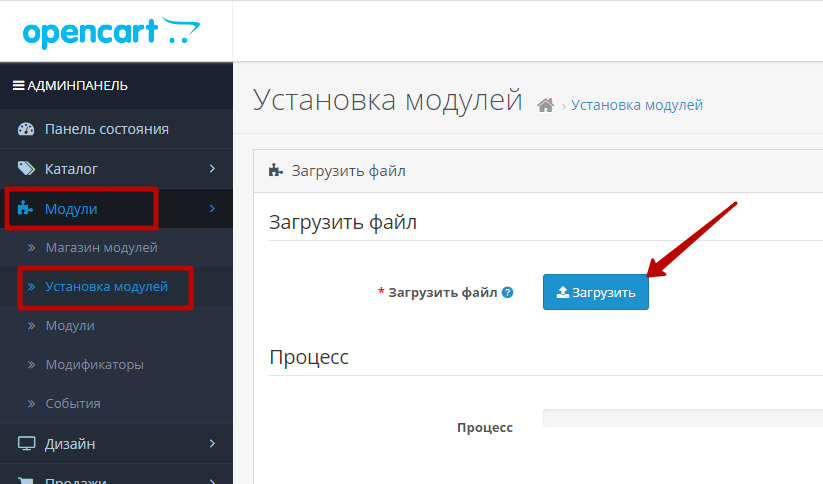
Task: Click the Загрузить файл panel header title
Action: (349, 171)
